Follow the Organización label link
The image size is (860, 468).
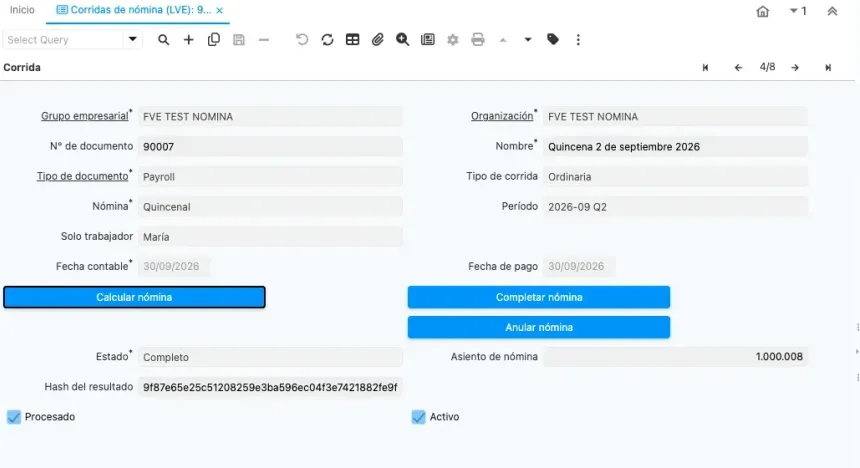502,116
